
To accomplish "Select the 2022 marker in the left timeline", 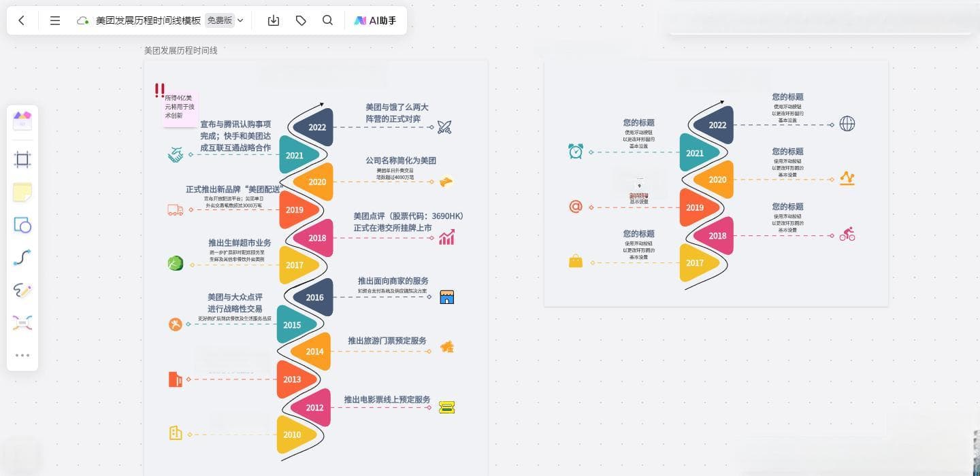I will tap(314, 127).
